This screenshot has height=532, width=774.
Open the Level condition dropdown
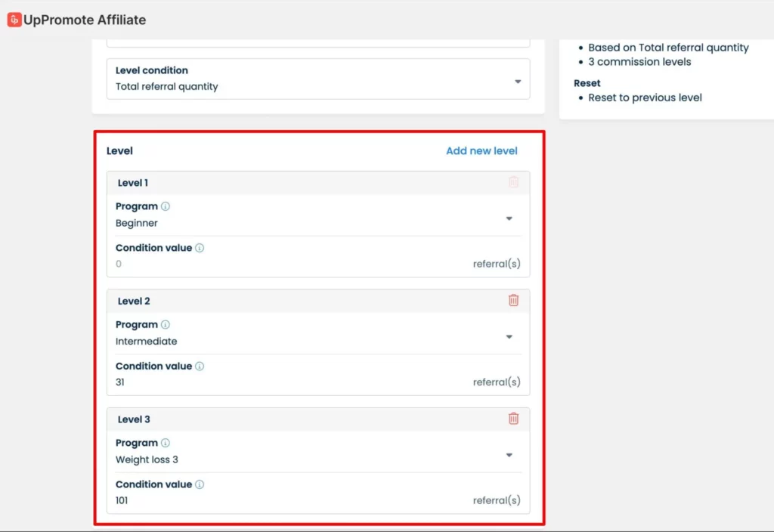(518, 82)
